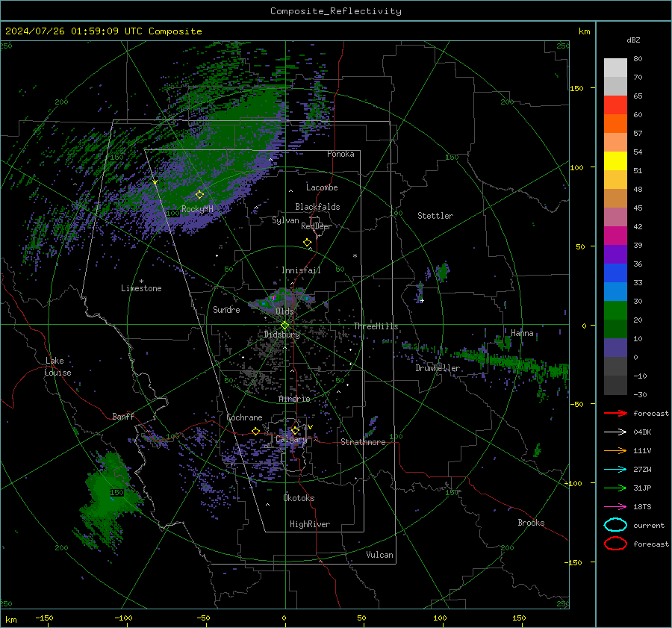Click the green 31JP arrow legend icon
The height and width of the screenshot is (628, 672).
click(x=615, y=488)
